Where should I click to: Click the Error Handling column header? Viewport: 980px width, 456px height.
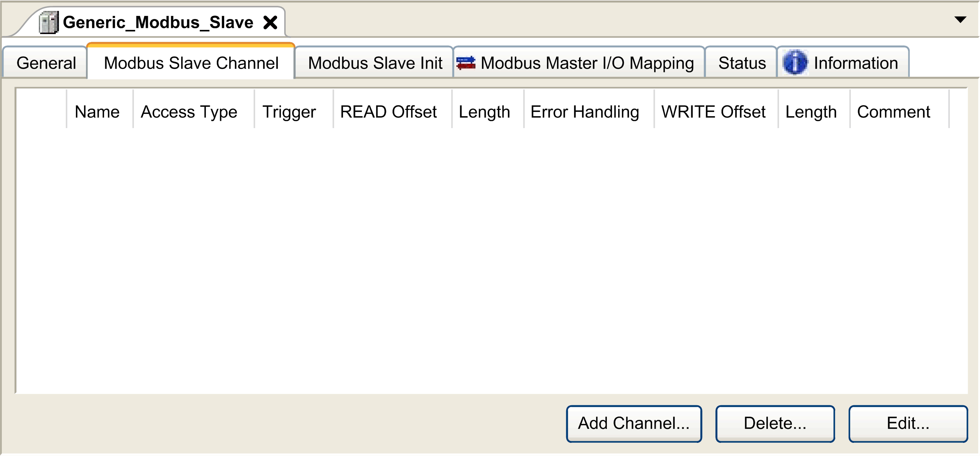click(x=585, y=111)
